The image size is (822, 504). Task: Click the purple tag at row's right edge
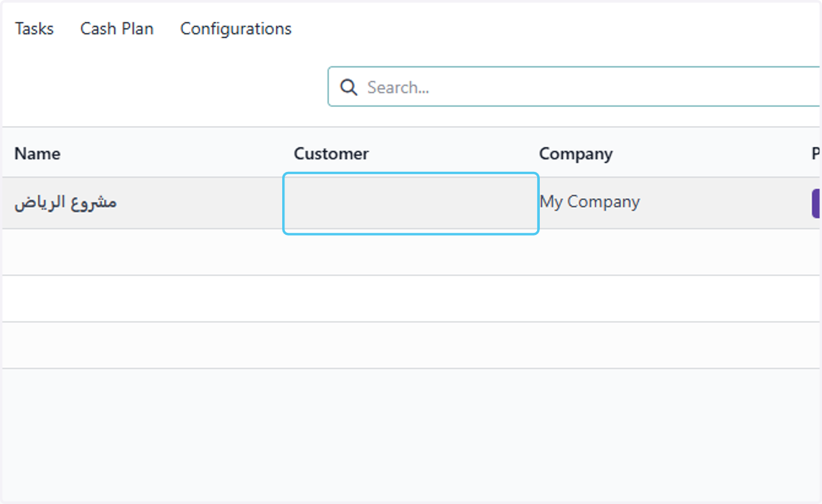(x=817, y=203)
